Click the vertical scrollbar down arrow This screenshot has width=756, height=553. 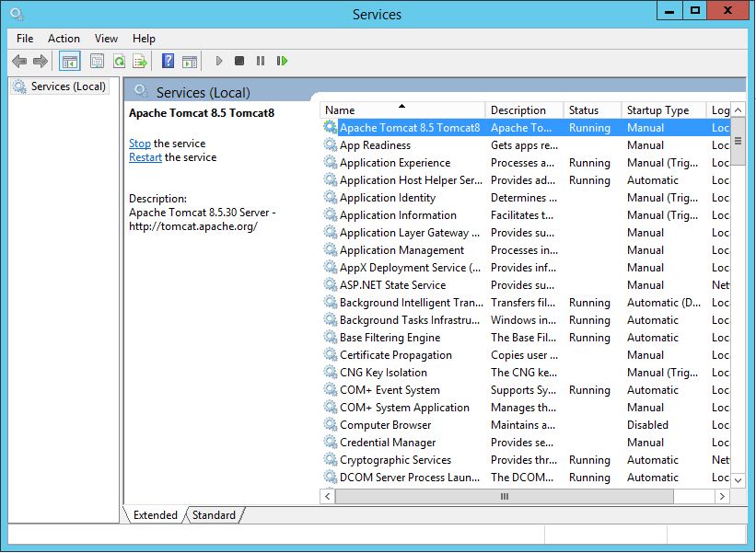coord(738,479)
